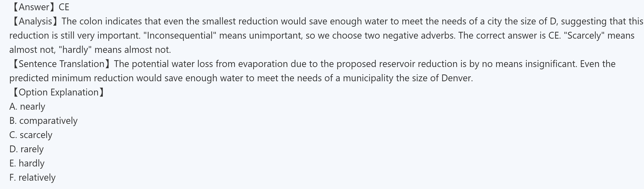Click the quoted word "hardly" in analysis
The image size is (644, 189).
coord(75,50)
